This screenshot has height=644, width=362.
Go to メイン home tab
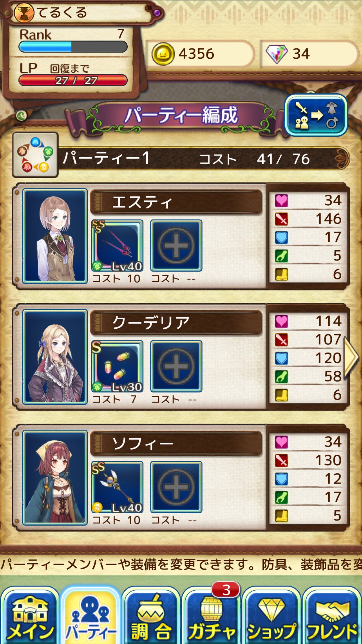point(30,615)
